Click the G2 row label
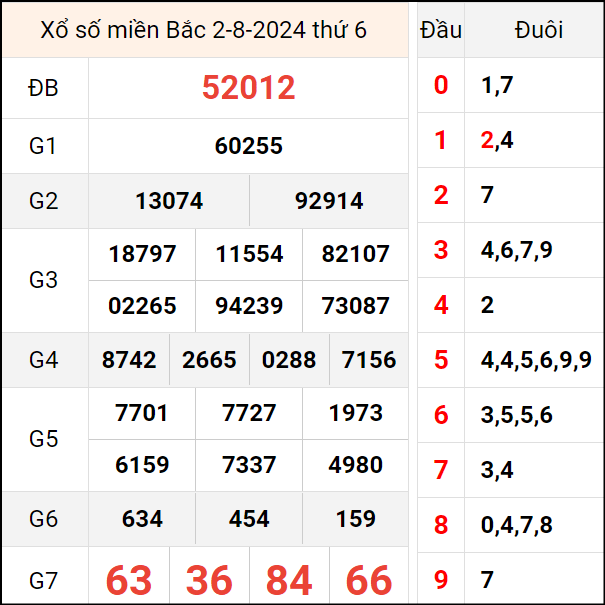Viewport: 605px width, 605px height. (x=43, y=201)
